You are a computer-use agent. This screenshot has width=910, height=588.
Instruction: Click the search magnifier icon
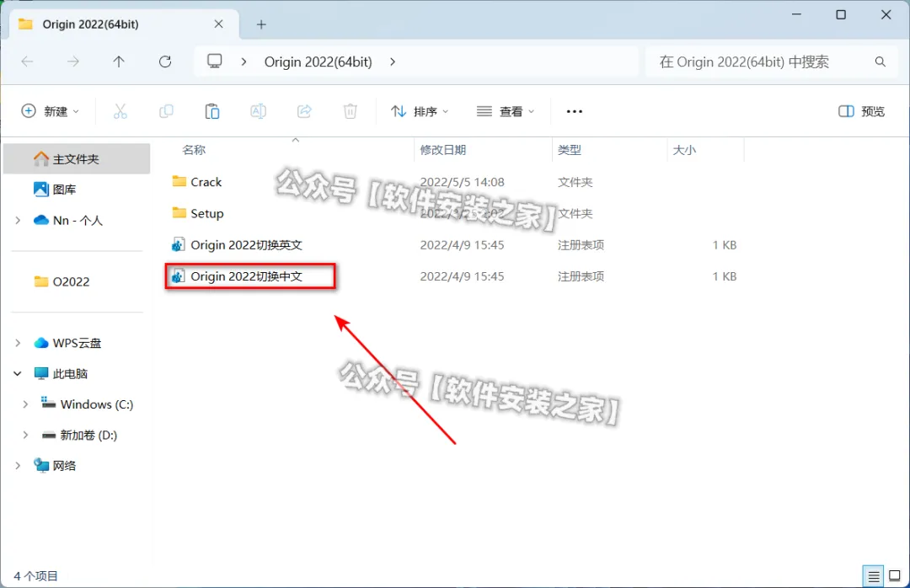880,61
